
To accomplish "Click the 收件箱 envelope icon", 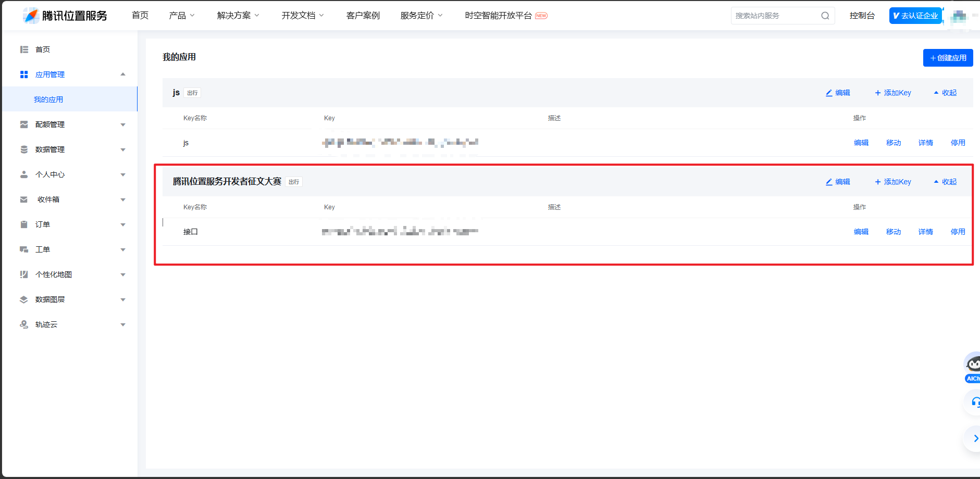I will tap(24, 199).
